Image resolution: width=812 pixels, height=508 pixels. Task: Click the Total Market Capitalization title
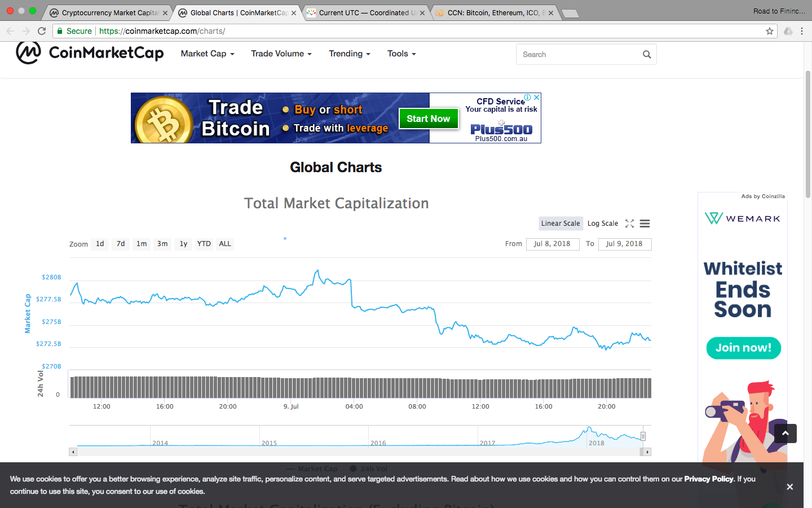point(336,203)
